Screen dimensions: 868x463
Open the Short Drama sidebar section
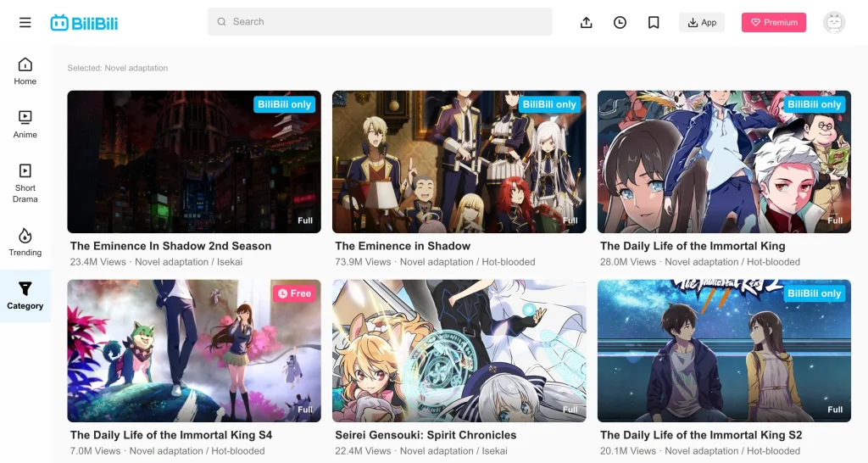pos(25,183)
